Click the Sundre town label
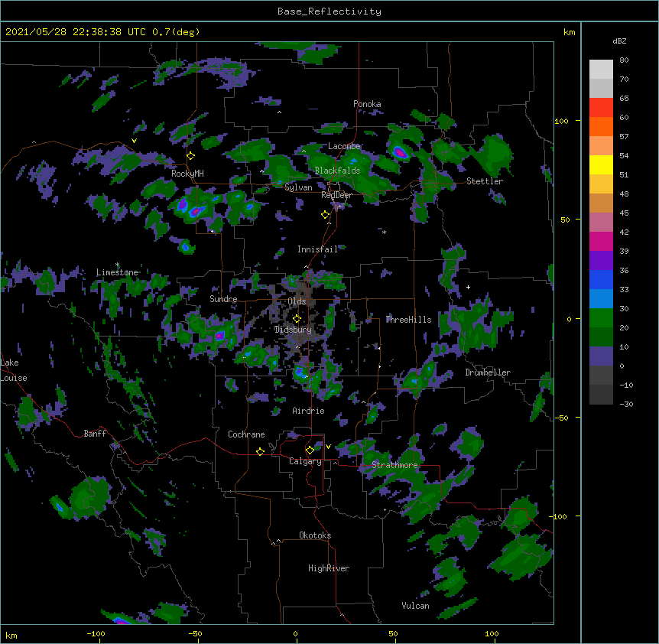This screenshot has width=659, height=644. 223,299
